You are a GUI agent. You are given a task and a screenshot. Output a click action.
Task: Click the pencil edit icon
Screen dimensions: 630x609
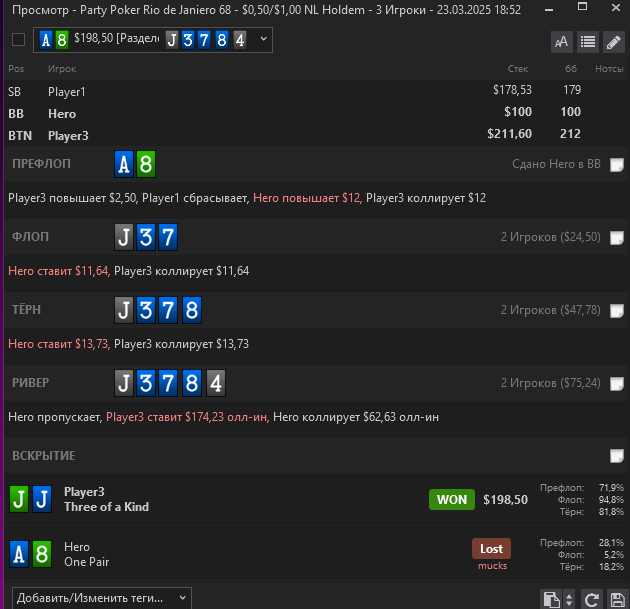click(614, 42)
